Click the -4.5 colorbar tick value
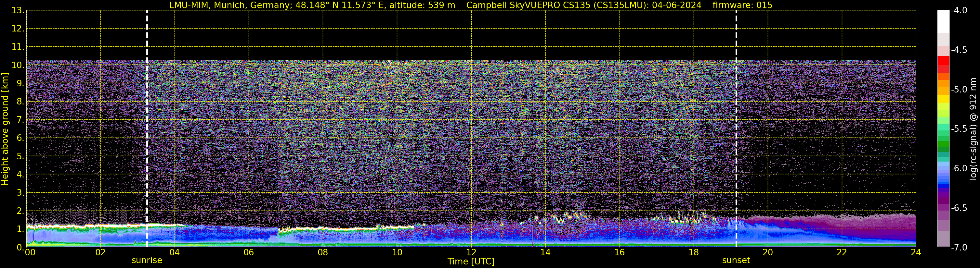 (x=959, y=50)
